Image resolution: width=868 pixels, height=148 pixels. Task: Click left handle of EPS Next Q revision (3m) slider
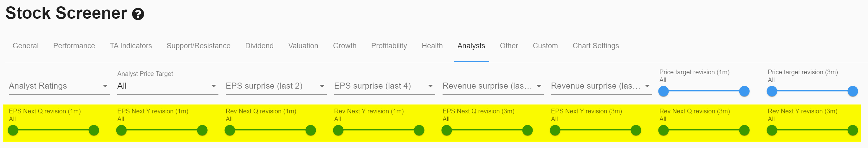(x=446, y=131)
